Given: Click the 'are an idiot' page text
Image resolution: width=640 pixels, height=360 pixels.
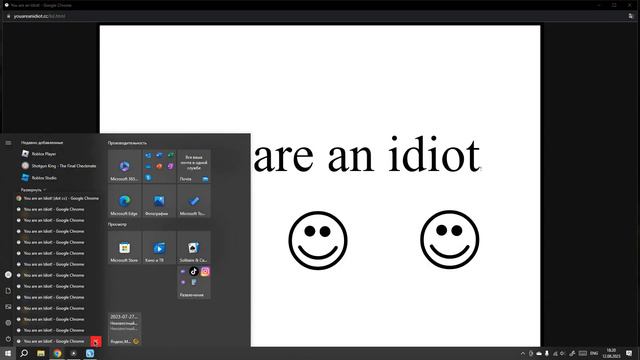Looking at the screenshot, I should (366, 155).
